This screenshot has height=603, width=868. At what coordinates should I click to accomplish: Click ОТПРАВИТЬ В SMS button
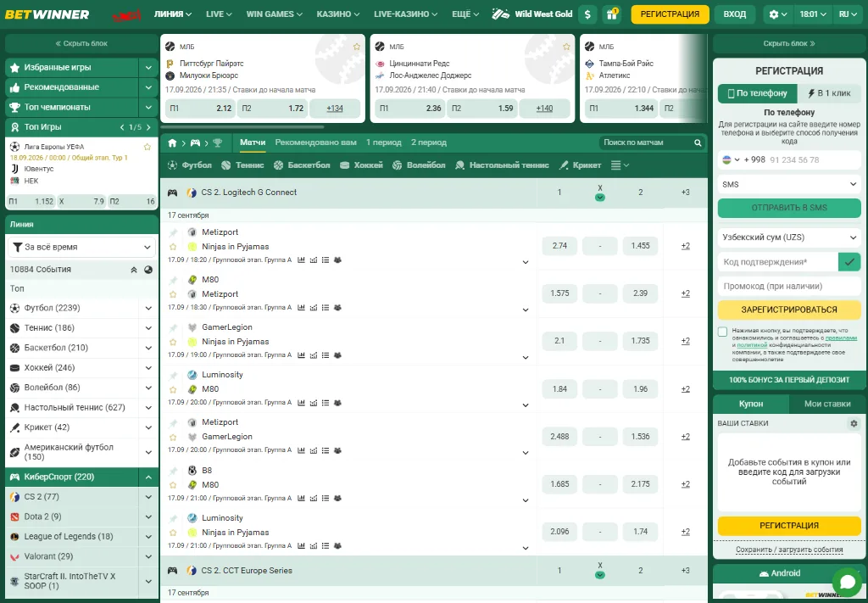pos(789,208)
